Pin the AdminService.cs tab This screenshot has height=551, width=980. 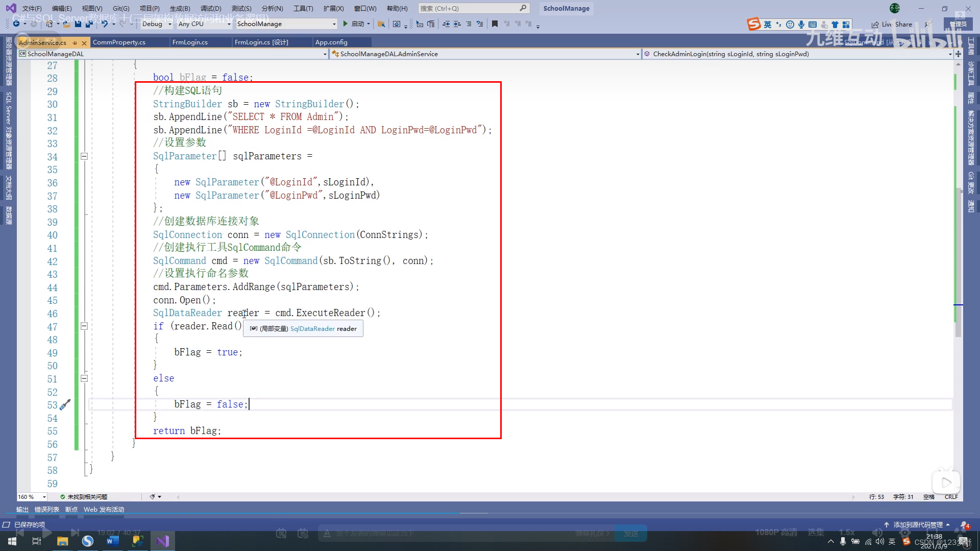pos(75,43)
